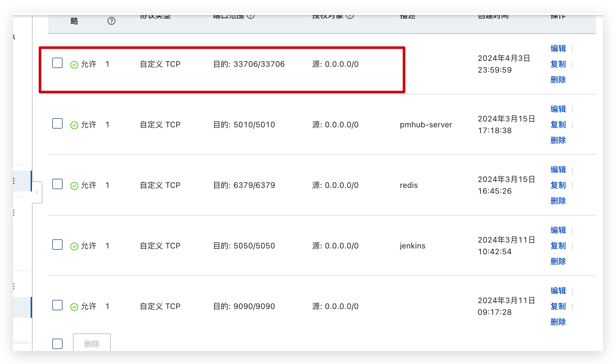Delete the redis rule
The height and width of the screenshot is (364, 616).
coord(558,201)
